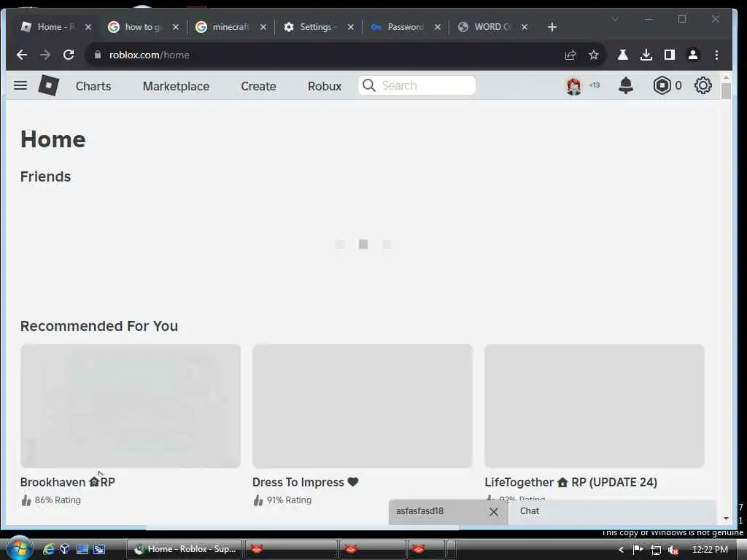
Task: Toggle the browser side panel
Action: [x=670, y=55]
